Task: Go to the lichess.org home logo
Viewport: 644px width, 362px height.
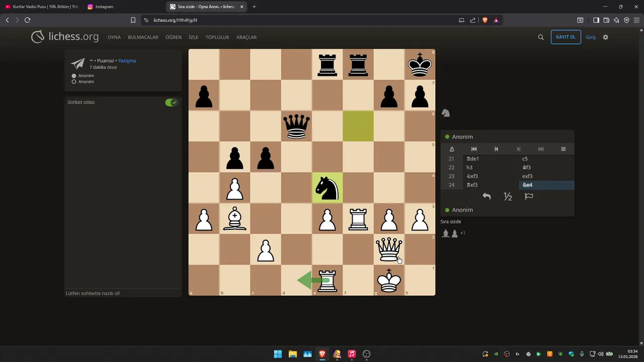Action: tap(65, 37)
